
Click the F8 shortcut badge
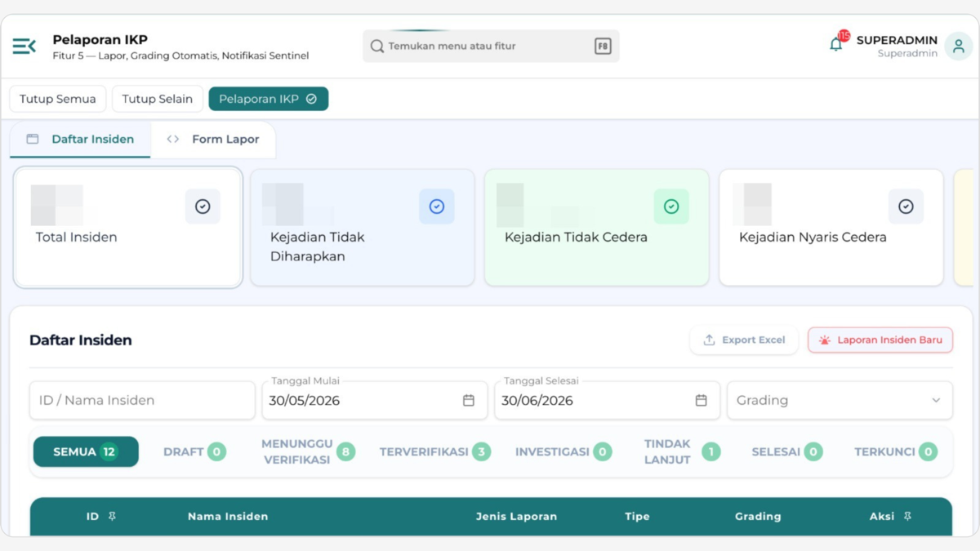(603, 47)
